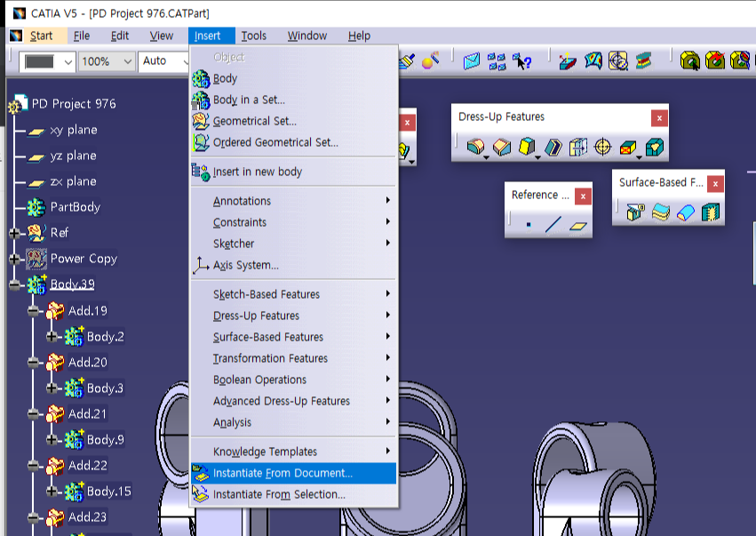Click the yellow part icon with cursor arrow
This screenshot has height=536, width=756.
tap(690, 61)
